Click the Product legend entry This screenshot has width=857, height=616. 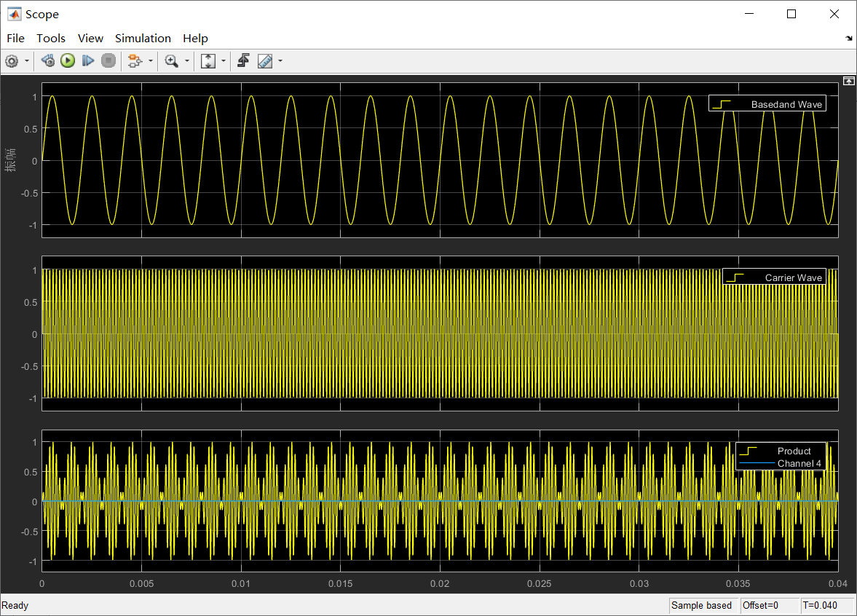click(780, 451)
